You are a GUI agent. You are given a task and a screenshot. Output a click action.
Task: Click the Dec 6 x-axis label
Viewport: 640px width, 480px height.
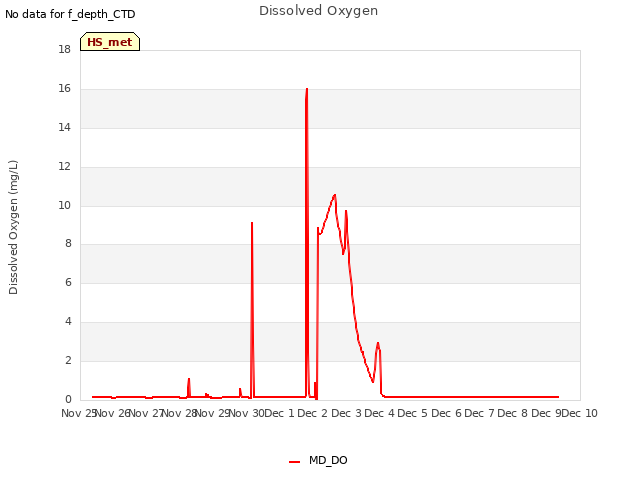point(446,413)
